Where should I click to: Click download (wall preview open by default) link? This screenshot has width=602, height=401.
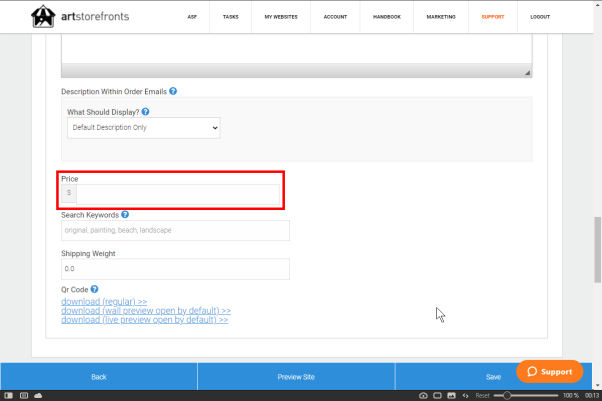pyautogui.click(x=146, y=311)
